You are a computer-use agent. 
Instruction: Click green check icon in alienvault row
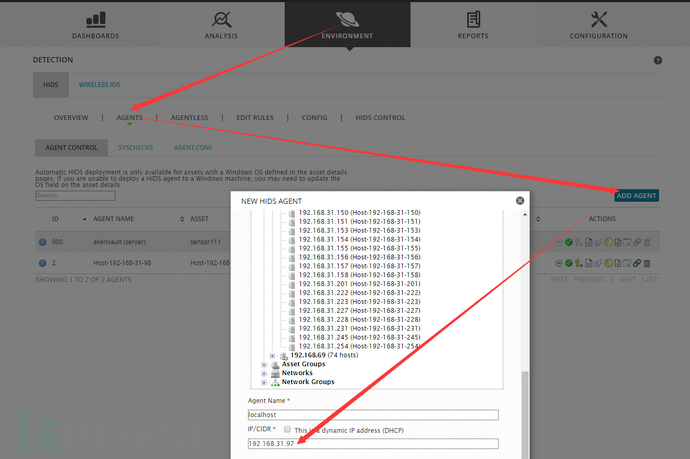[569, 242]
